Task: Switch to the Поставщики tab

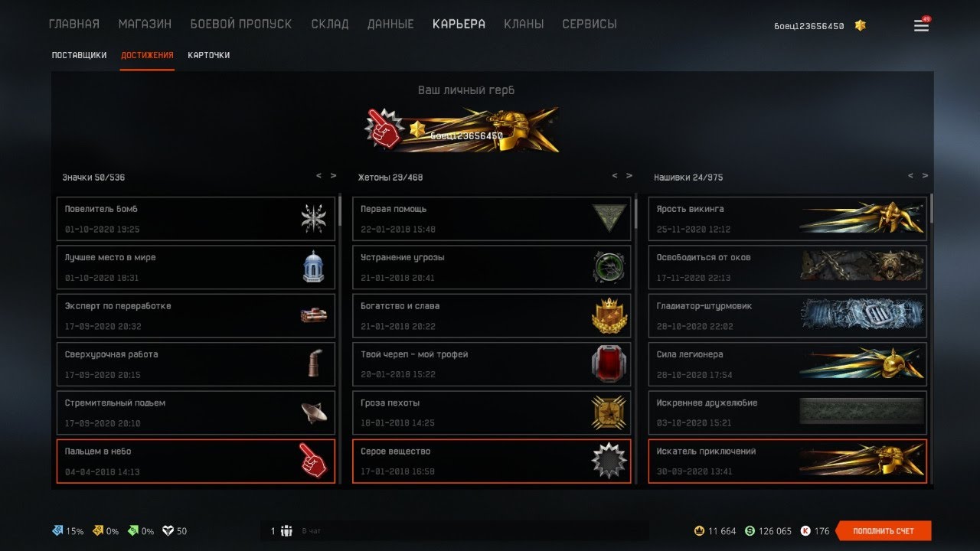Action: click(x=79, y=55)
